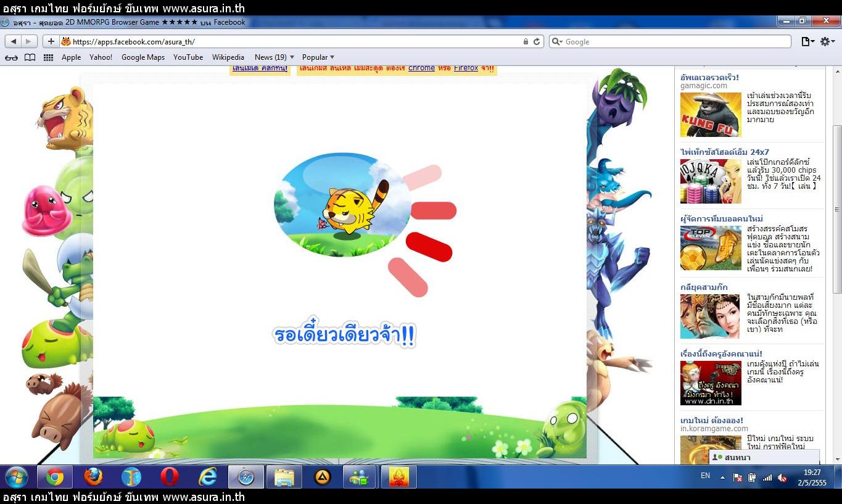
Task: Switch to Safari in the taskbar
Action: (x=246, y=477)
